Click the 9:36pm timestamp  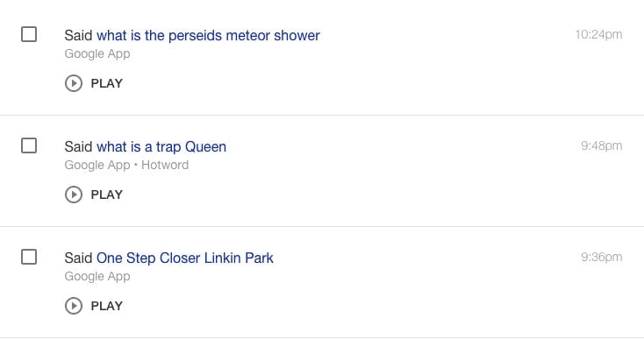(x=601, y=257)
